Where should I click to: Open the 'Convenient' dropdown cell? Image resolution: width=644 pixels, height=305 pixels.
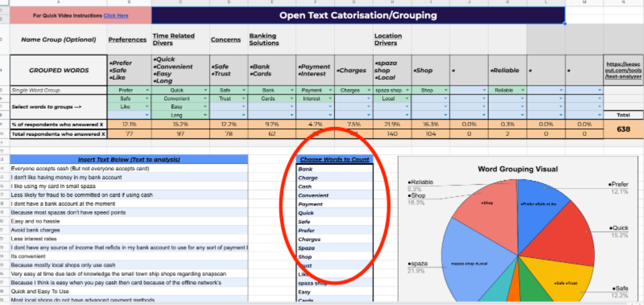click(180, 98)
